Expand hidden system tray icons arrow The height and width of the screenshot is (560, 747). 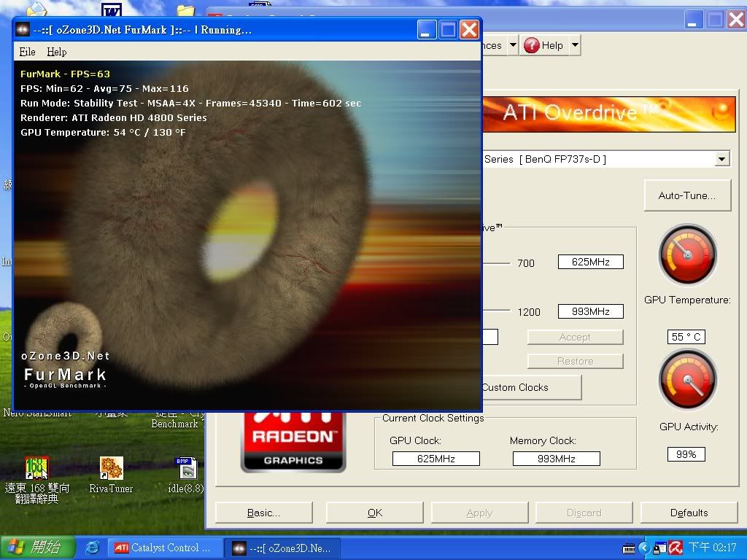pos(644,548)
